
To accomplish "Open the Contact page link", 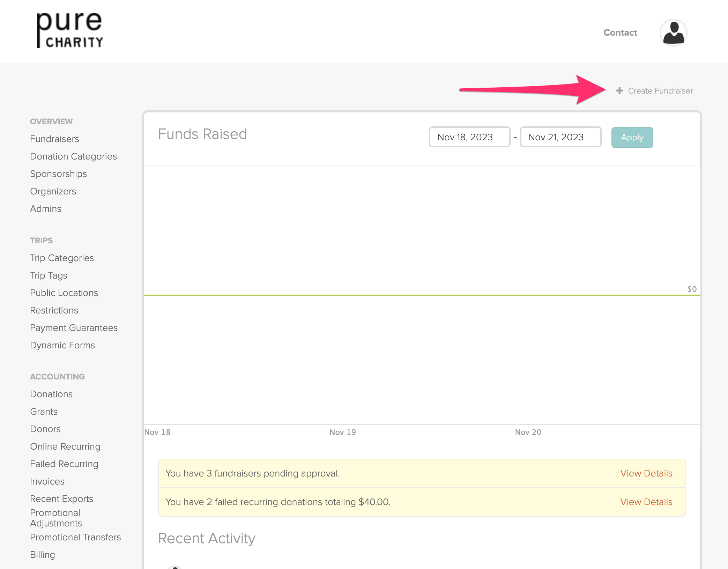I will (x=620, y=32).
